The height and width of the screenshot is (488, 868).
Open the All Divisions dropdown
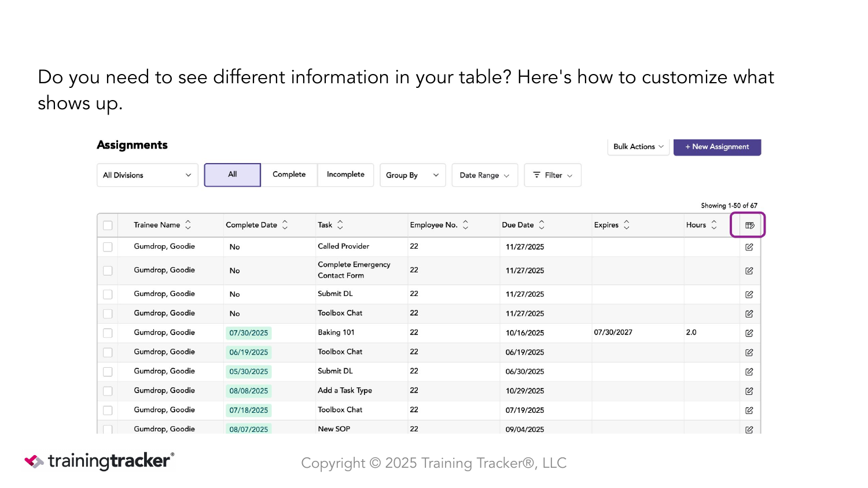pos(148,175)
